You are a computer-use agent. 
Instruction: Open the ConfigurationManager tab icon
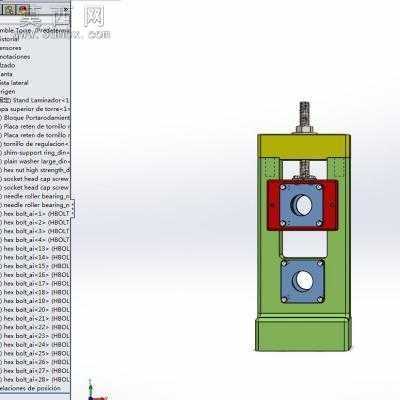point(10,9)
